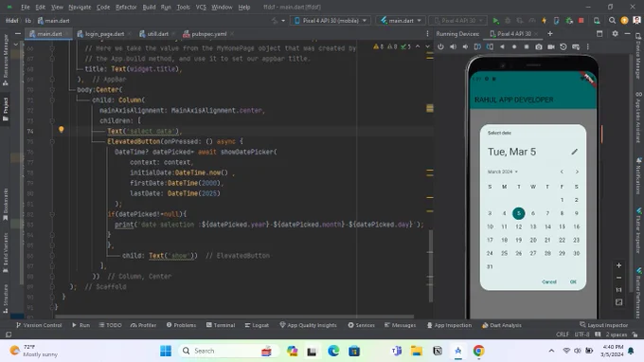Screen dimensions: 644x362
Task: Click pencil icon to switch to date input
Action: tap(574, 152)
